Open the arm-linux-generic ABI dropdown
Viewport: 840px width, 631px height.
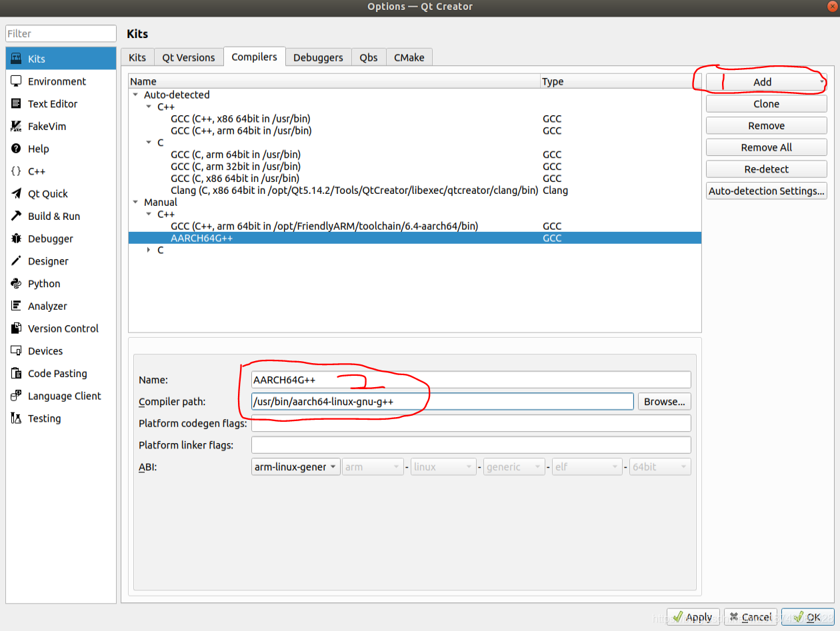coord(296,467)
